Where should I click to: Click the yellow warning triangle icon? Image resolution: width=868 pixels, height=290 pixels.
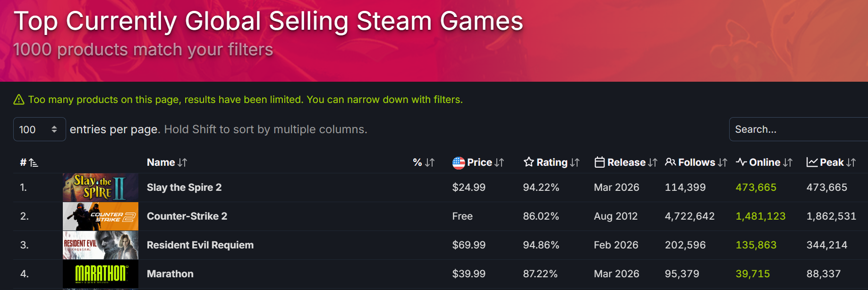19,100
